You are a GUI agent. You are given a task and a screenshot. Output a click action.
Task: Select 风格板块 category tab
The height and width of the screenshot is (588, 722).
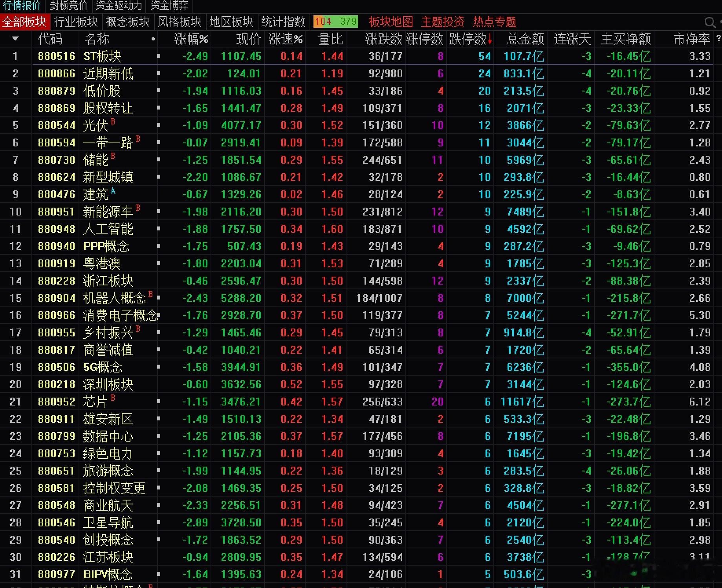point(180,22)
